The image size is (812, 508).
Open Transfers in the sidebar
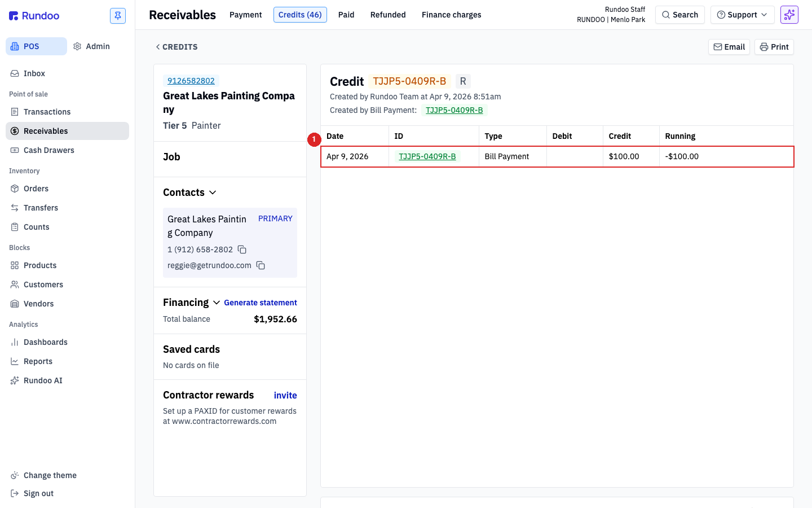coord(67,208)
